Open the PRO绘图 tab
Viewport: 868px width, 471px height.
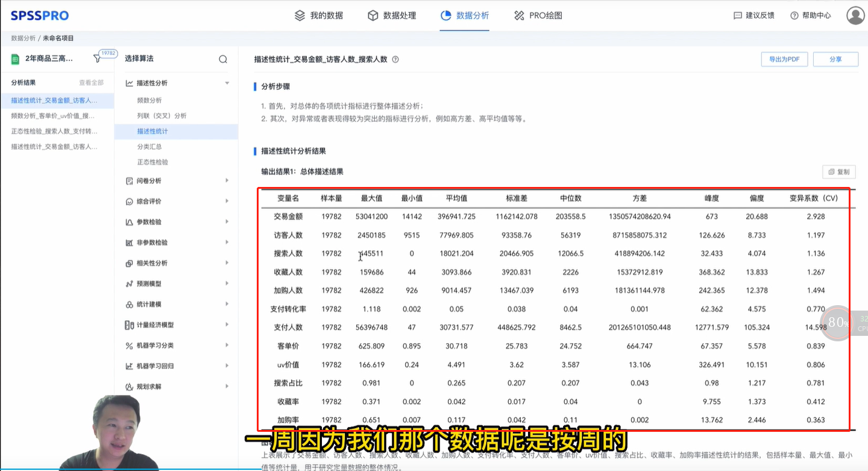pos(538,16)
